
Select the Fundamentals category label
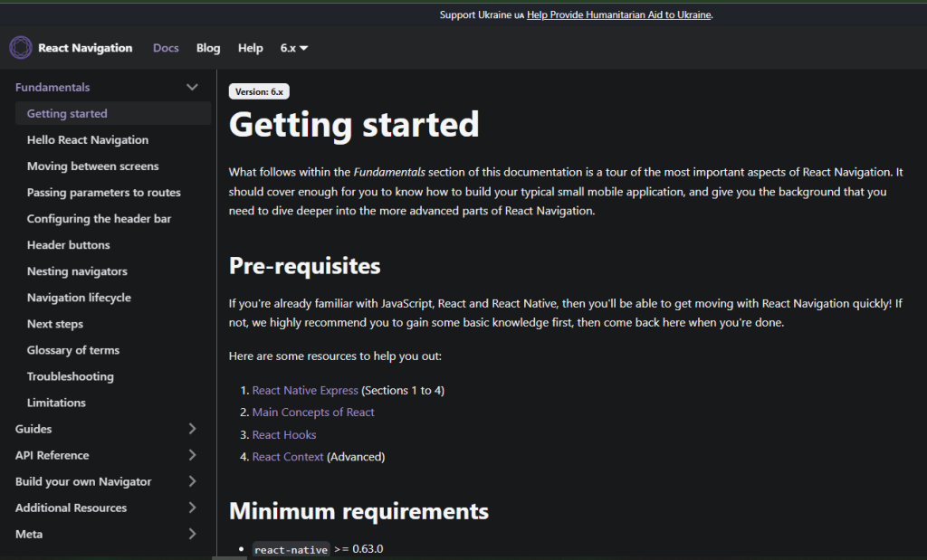coord(53,88)
